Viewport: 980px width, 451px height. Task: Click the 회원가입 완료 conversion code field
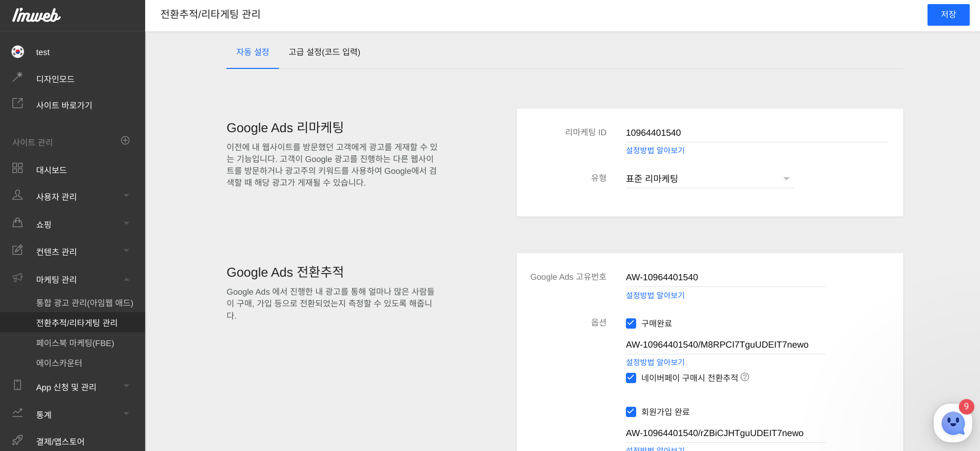click(x=726, y=433)
